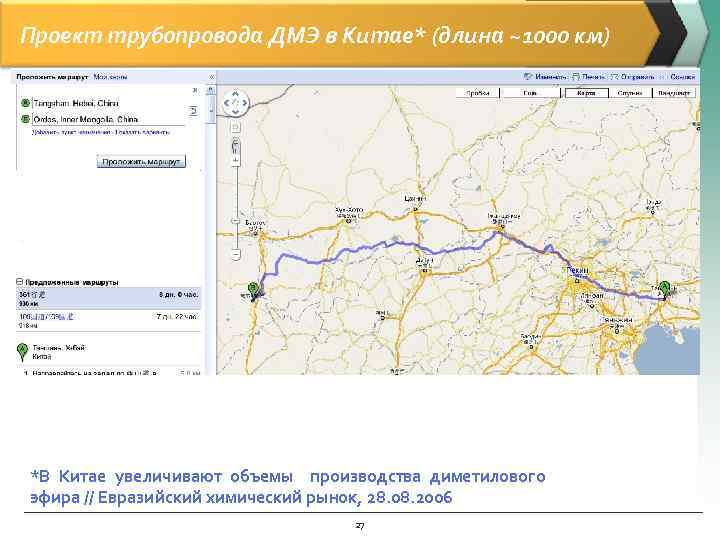The width and height of the screenshot is (720, 540).
Task: Select the 918 км alternate route
Action: click(109, 321)
